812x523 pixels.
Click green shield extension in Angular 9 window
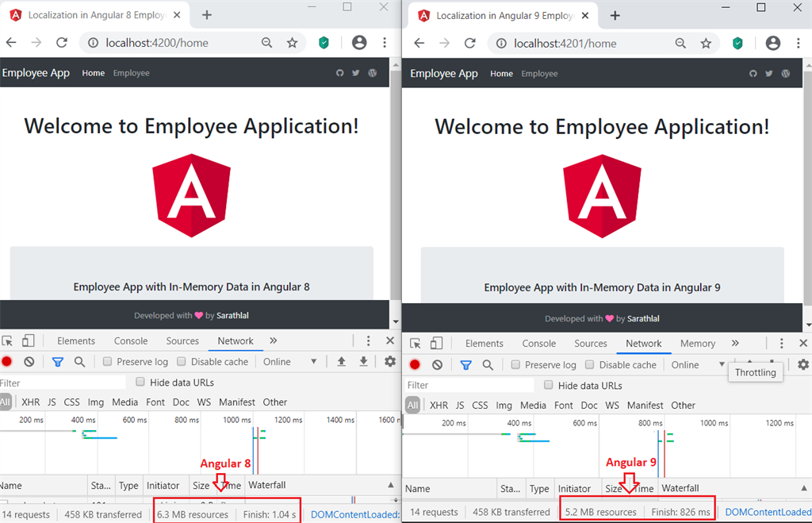[x=737, y=44]
